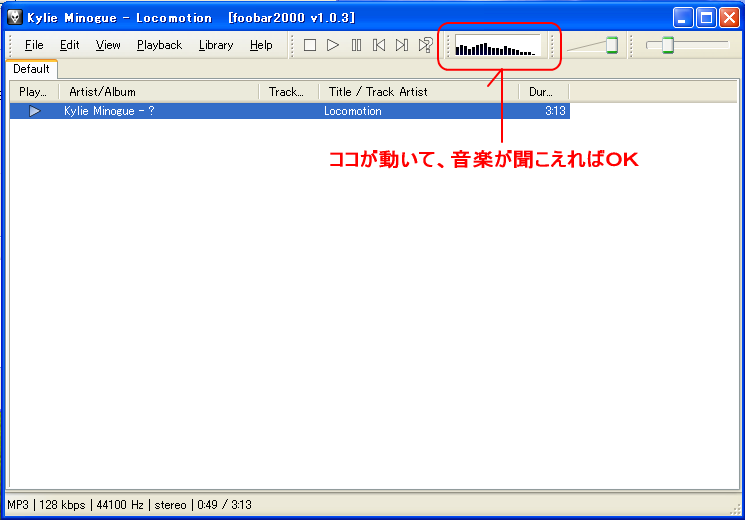Viewport: 745px width, 520px height.
Task: Pause the current track
Action: 356,45
